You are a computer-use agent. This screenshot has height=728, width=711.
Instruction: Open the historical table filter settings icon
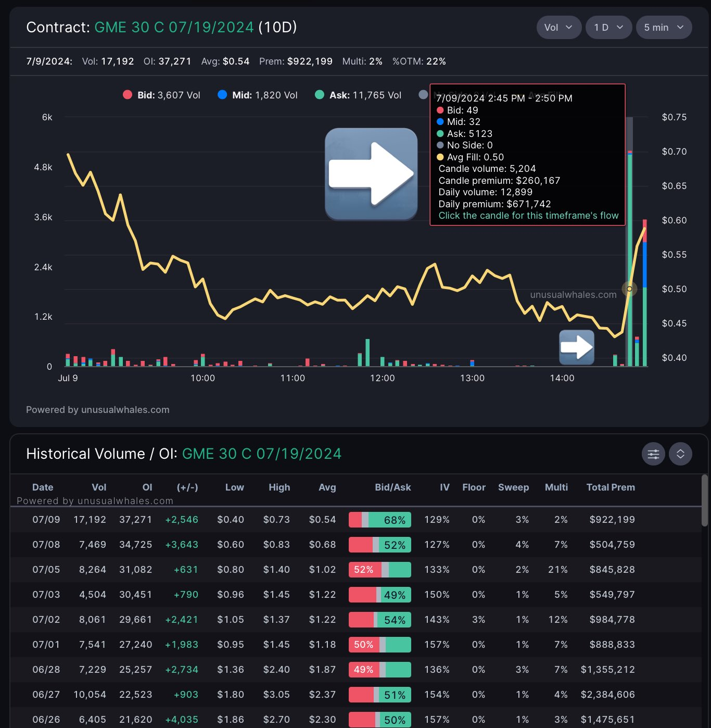tap(653, 454)
